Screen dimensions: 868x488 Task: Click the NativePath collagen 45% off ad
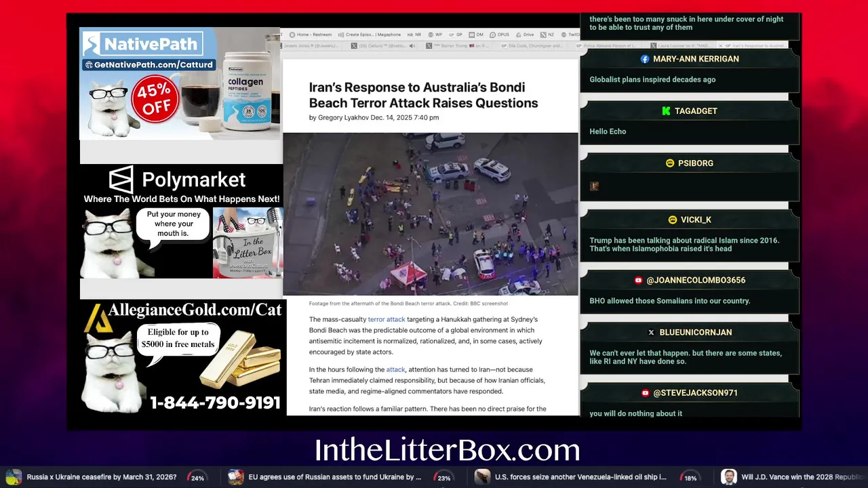(180, 83)
